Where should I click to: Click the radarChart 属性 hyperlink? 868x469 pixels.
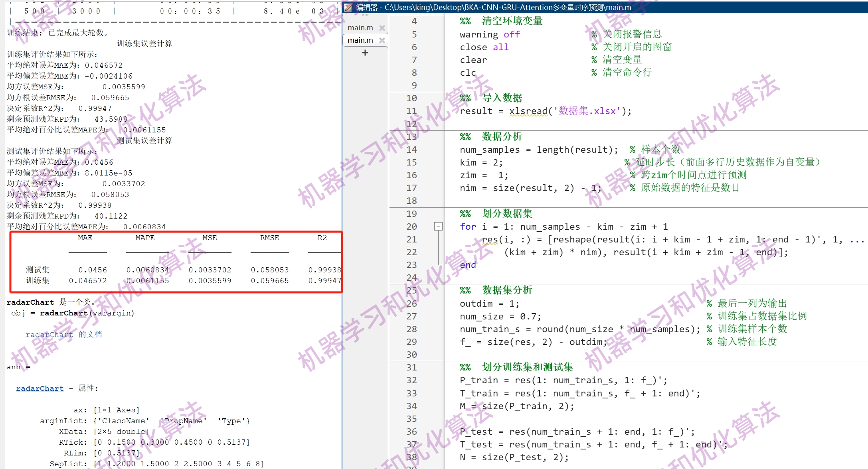pos(40,388)
